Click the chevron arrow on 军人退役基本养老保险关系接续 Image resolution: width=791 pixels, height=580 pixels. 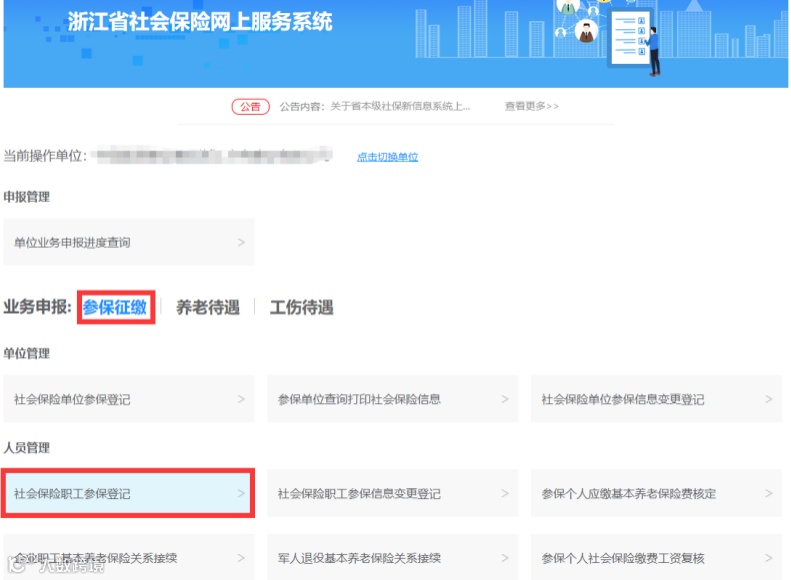(505, 557)
